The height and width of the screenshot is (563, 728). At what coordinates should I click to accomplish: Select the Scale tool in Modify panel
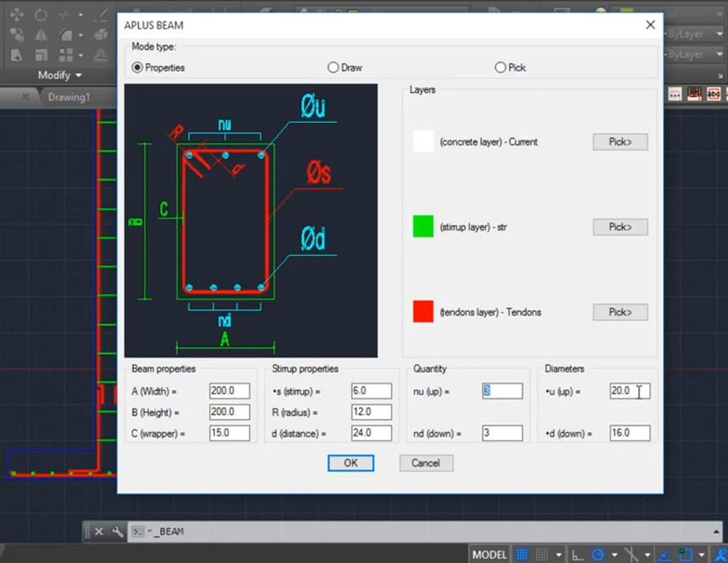(41, 55)
